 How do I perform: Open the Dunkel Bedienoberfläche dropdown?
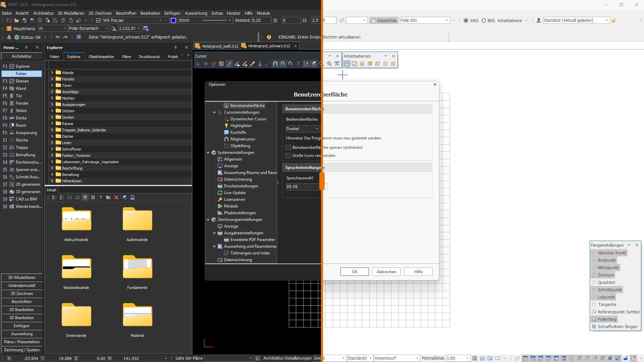point(303,129)
